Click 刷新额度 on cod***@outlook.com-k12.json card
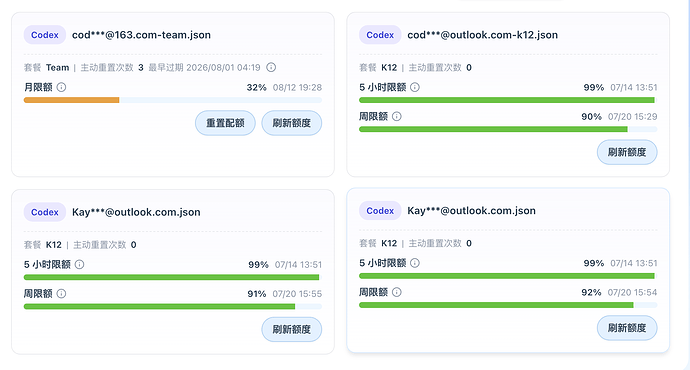Image resolution: width=690 pixels, height=370 pixels. coord(627,152)
